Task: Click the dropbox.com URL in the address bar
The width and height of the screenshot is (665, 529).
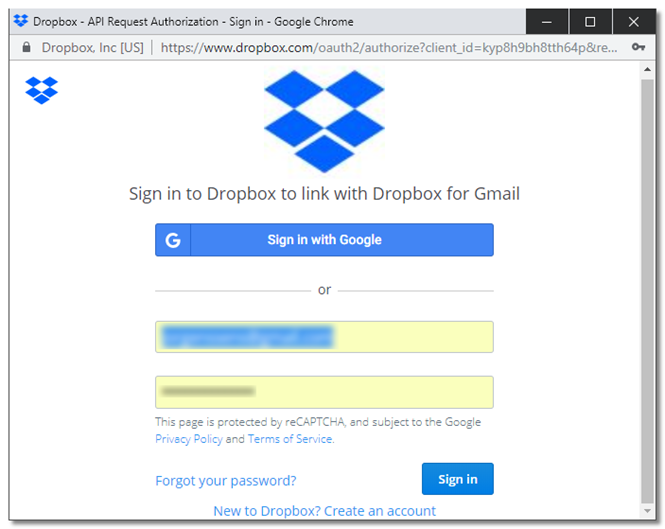Action: [x=389, y=48]
